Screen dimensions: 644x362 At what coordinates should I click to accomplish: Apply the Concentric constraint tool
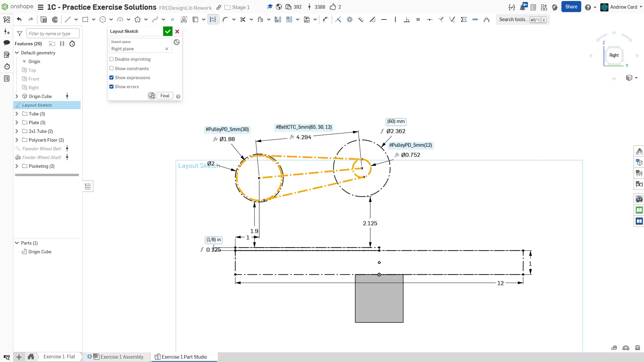(350, 19)
